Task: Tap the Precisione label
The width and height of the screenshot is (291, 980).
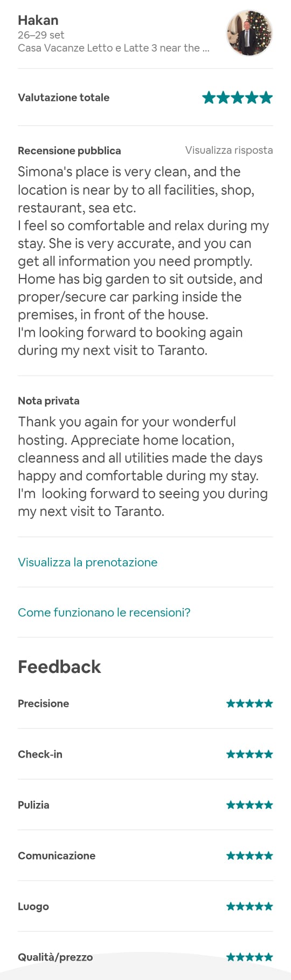Action: (44, 703)
